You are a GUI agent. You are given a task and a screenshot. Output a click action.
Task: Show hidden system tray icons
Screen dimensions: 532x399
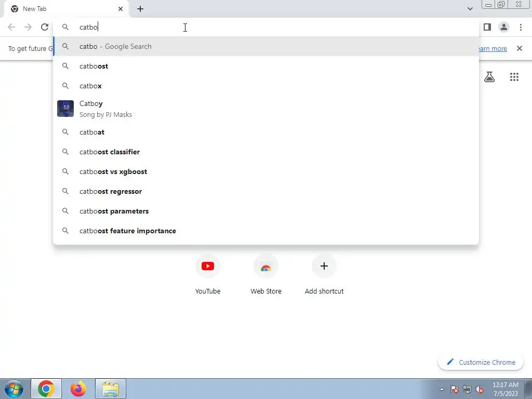tap(442, 389)
